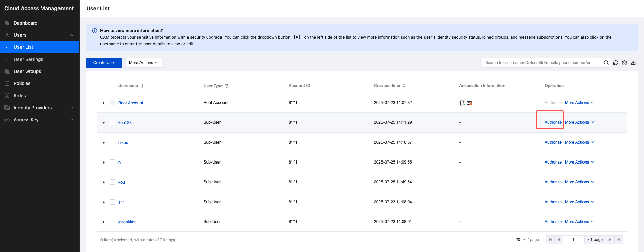Select the checkbox for user jasonkkou
Screen dimensions: 644x252
112,222
